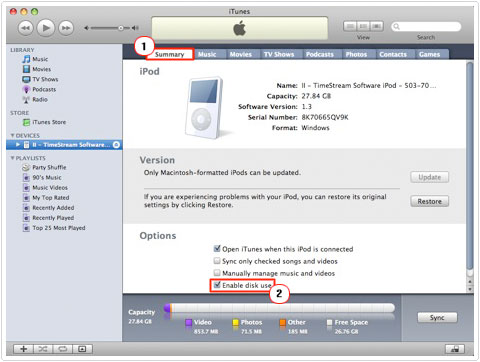Click the purple Video color swatch

189,322
